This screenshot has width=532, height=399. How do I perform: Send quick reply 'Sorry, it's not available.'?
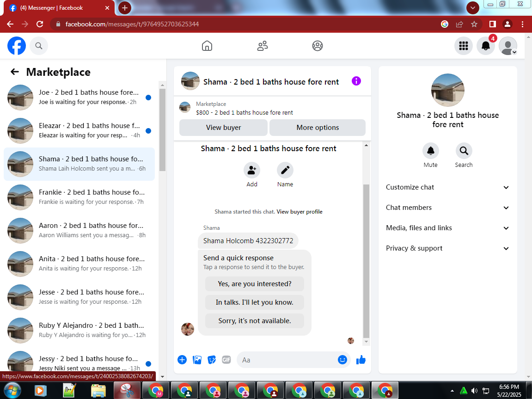coord(255,320)
